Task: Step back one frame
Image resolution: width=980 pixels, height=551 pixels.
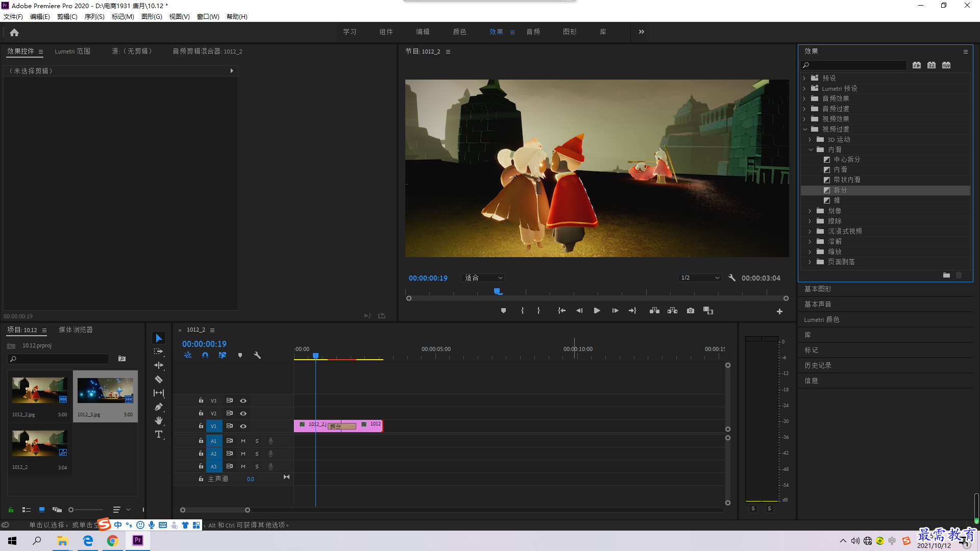Action: tap(579, 311)
